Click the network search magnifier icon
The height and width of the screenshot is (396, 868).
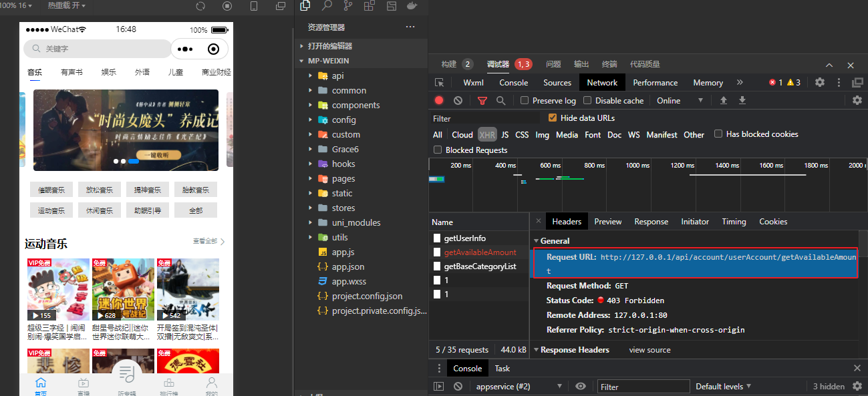click(x=500, y=101)
